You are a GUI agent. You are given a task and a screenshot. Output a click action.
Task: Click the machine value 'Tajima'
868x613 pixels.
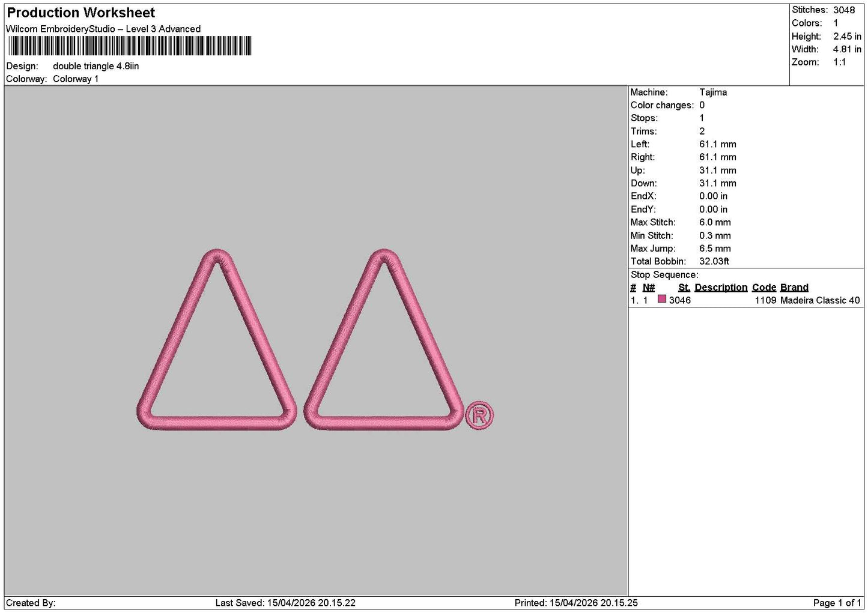(713, 92)
